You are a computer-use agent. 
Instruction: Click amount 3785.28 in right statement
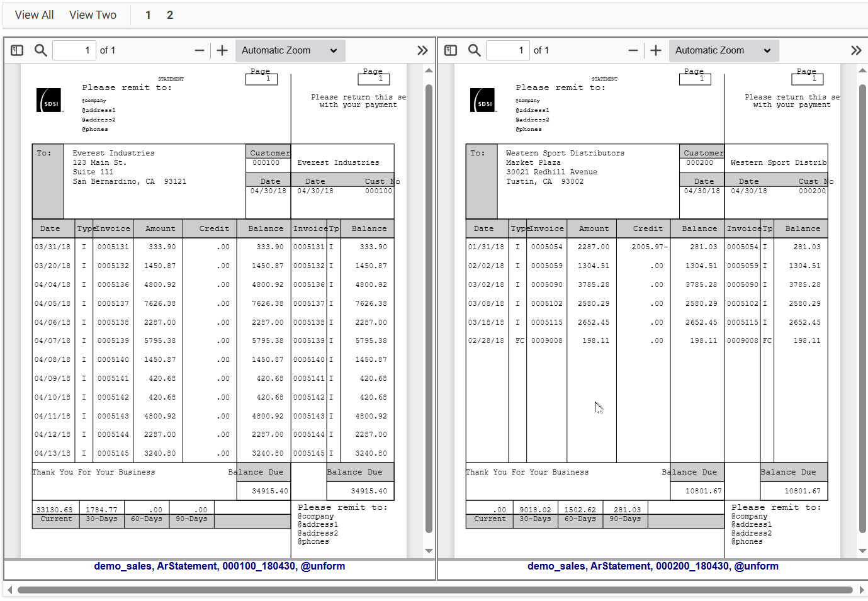point(594,284)
